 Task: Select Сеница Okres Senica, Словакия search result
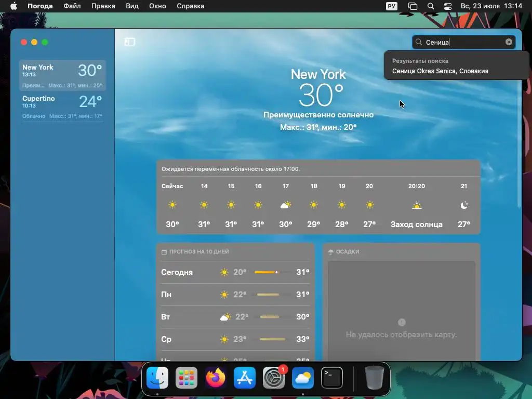(x=440, y=71)
